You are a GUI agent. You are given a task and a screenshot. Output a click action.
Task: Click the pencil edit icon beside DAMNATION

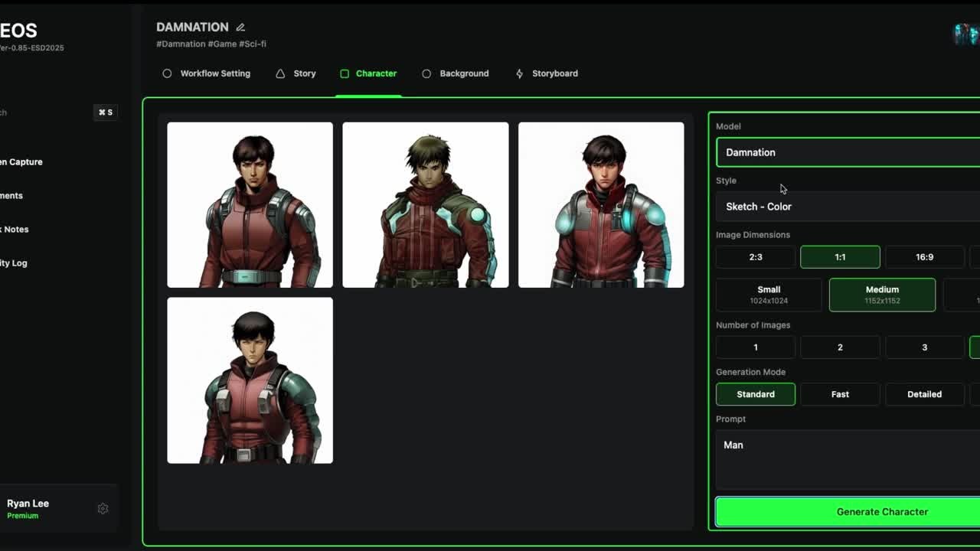click(240, 28)
